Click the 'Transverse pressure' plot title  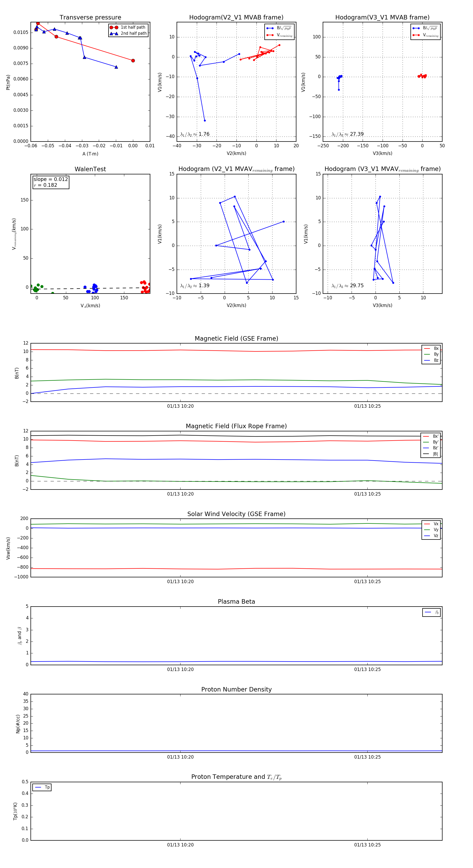pyautogui.click(x=90, y=18)
